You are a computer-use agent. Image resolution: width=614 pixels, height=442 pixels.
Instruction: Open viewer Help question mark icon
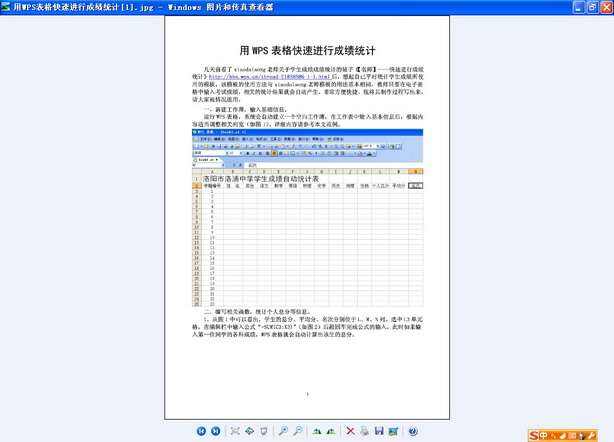pos(413,431)
